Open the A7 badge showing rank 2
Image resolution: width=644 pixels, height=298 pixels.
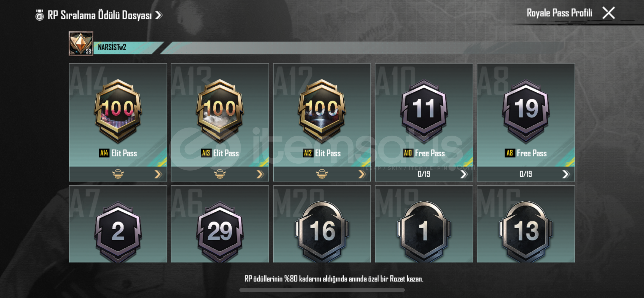click(118, 231)
